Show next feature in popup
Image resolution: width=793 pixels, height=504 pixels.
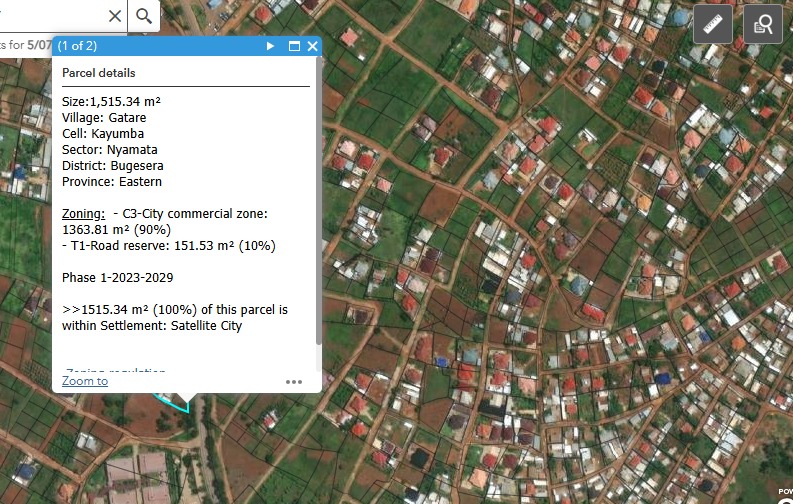click(270, 46)
